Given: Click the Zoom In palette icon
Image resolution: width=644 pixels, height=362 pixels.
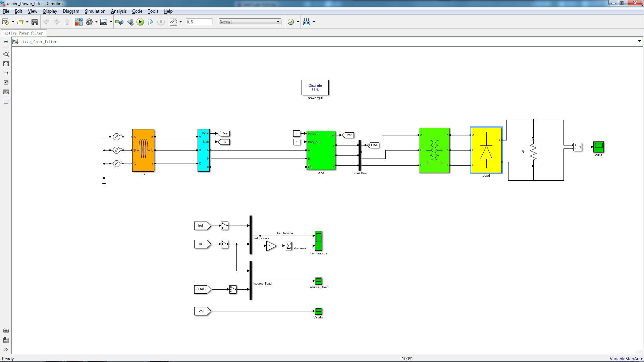Looking at the screenshot, I should [6, 54].
